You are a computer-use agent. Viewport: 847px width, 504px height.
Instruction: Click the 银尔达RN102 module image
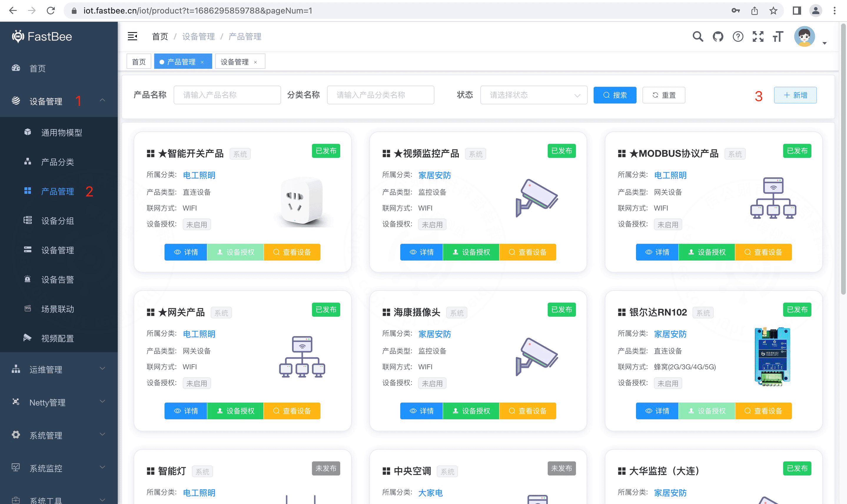point(773,357)
